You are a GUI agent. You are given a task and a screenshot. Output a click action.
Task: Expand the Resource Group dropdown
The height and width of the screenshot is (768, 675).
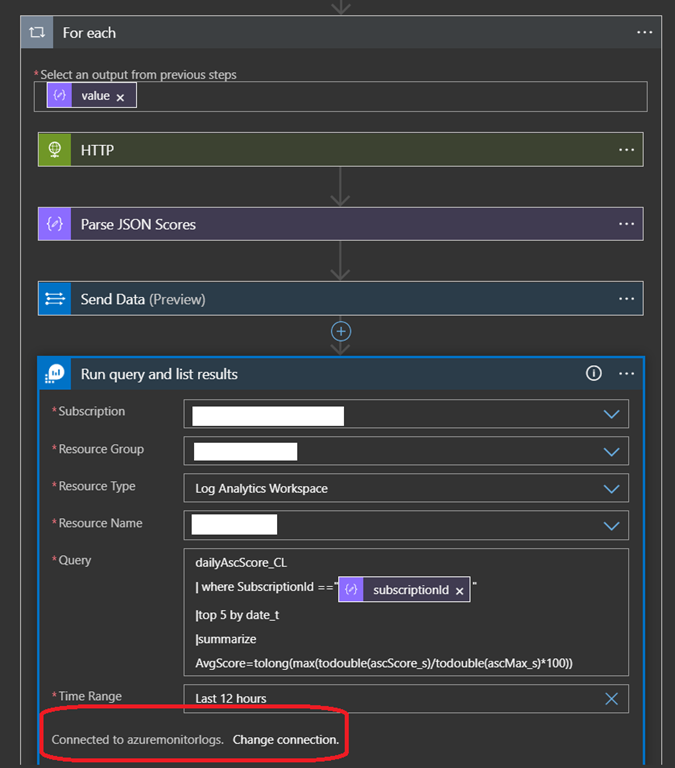612,451
